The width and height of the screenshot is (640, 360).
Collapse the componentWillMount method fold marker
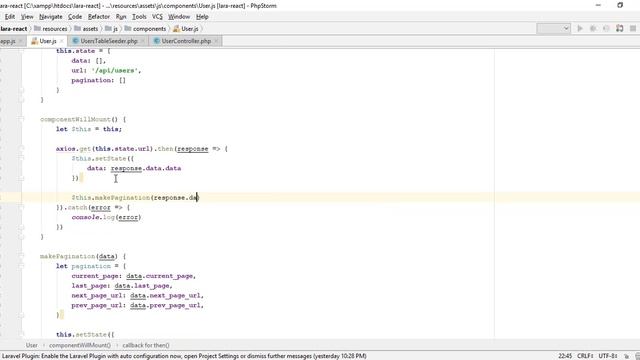21,119
